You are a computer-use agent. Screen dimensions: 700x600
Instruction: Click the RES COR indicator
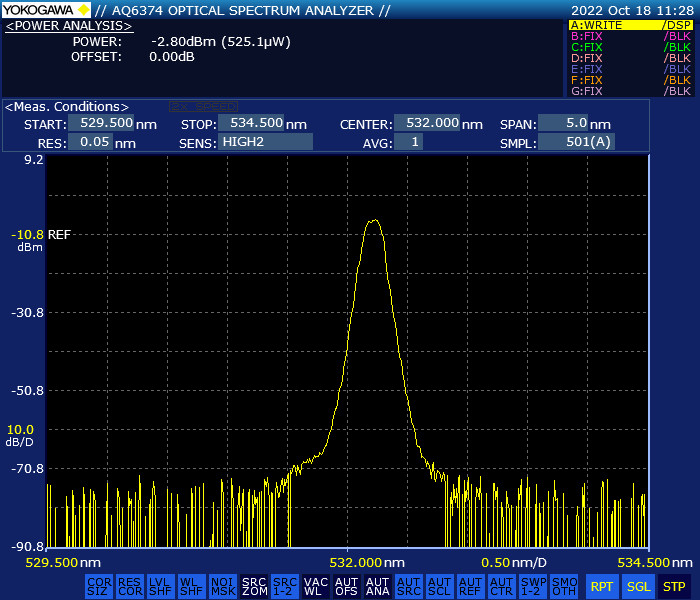129,586
